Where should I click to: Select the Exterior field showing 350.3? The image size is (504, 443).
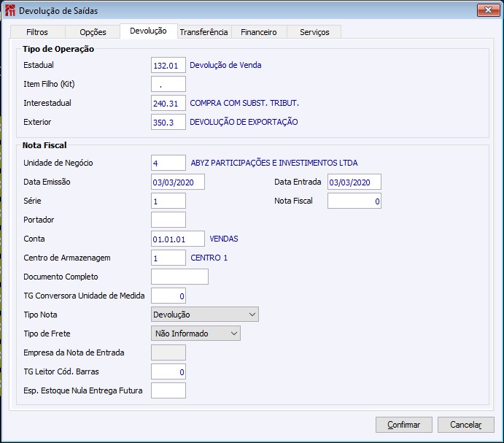(168, 123)
